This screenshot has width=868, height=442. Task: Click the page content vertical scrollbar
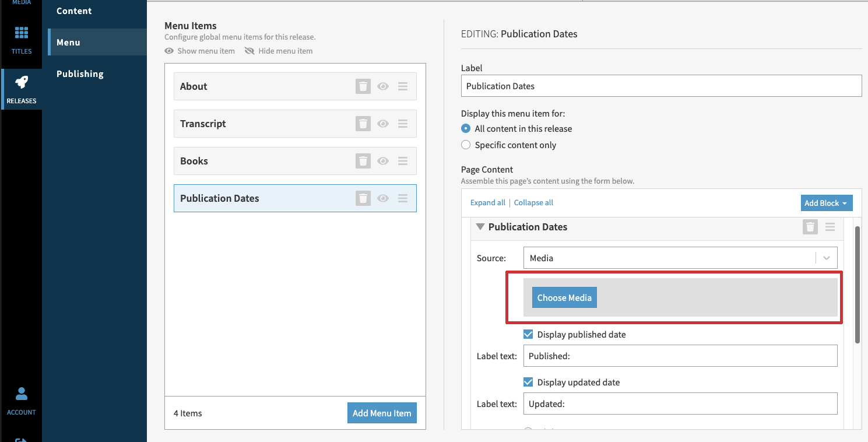coord(857,285)
